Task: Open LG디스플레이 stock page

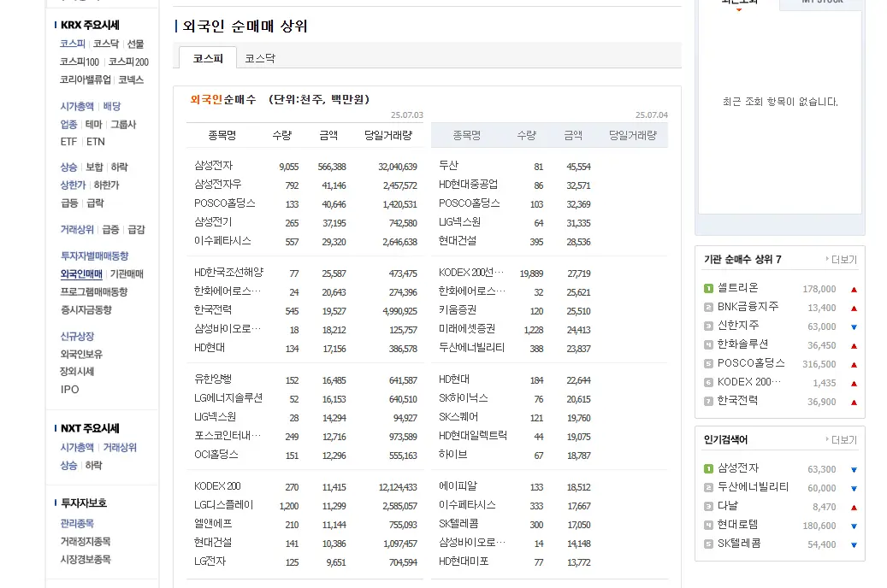Action: (223, 505)
